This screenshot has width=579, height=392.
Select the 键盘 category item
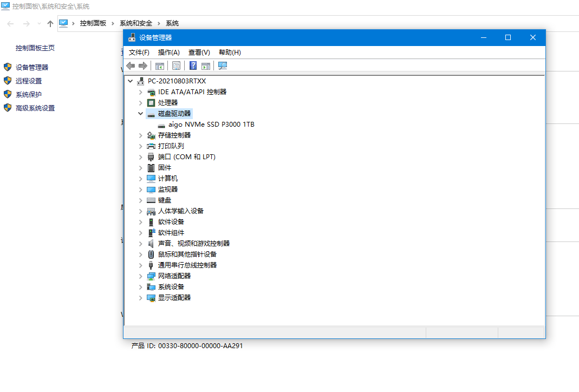pos(164,200)
